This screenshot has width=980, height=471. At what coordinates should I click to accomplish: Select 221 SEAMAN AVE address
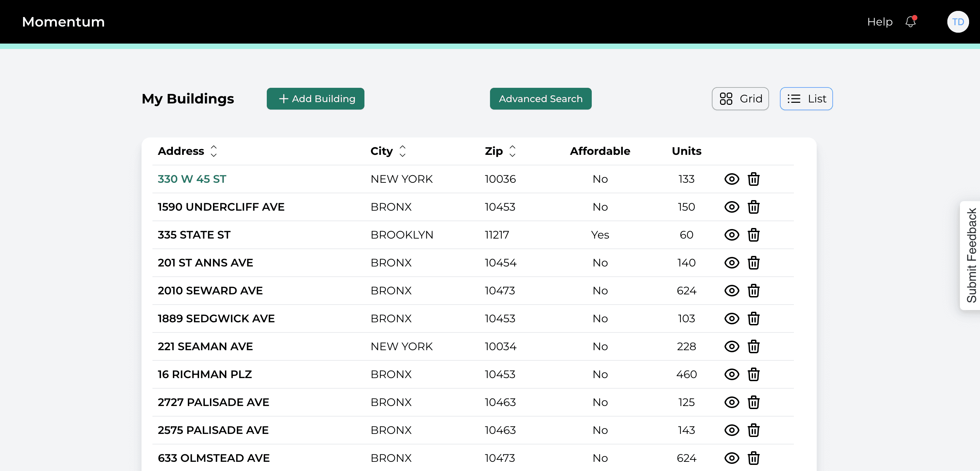(x=205, y=346)
